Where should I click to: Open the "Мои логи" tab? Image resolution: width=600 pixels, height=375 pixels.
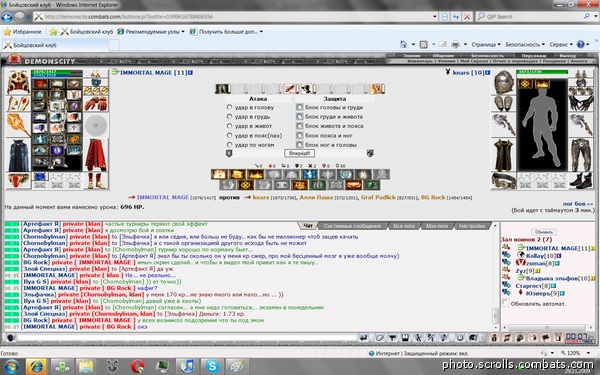click(x=437, y=226)
